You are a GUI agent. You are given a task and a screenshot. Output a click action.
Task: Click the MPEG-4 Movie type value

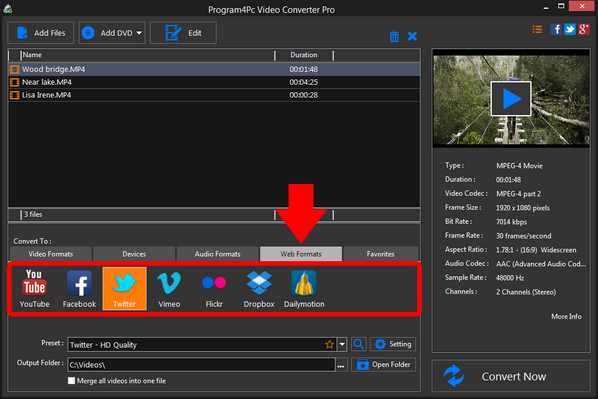point(519,166)
